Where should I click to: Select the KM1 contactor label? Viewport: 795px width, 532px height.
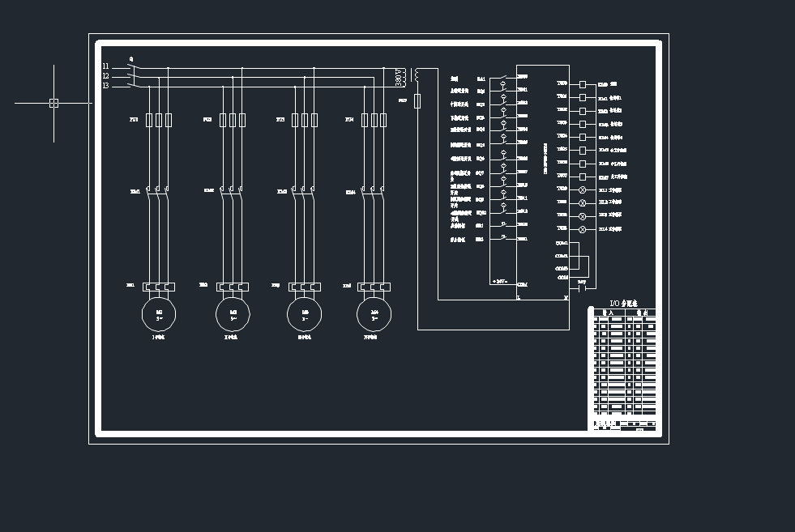(x=135, y=192)
